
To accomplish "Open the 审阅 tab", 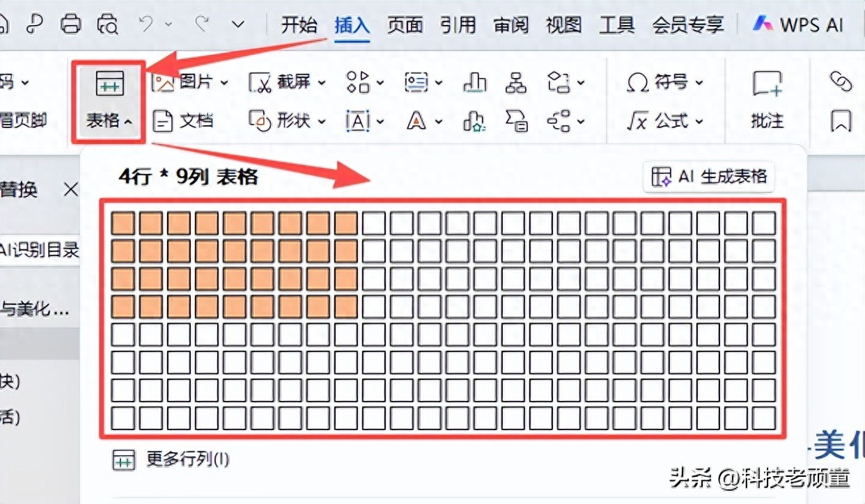I will (511, 25).
